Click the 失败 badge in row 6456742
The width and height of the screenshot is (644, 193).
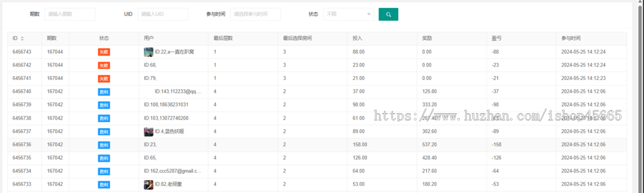point(104,65)
